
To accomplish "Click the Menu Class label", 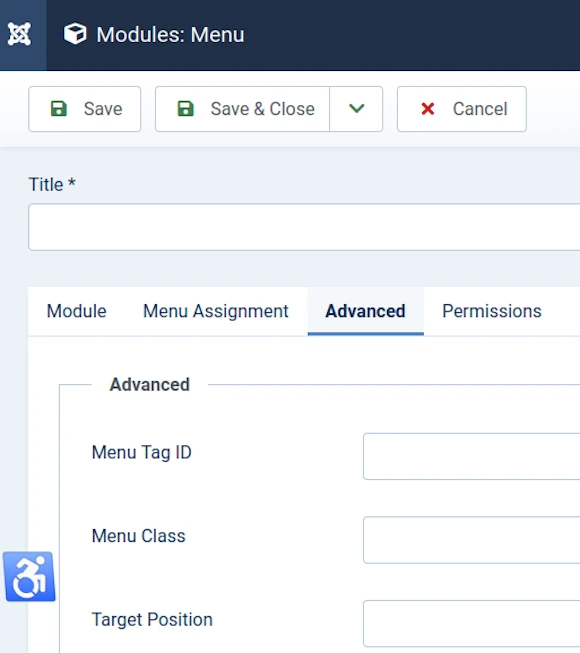I will pyautogui.click(x=139, y=536).
